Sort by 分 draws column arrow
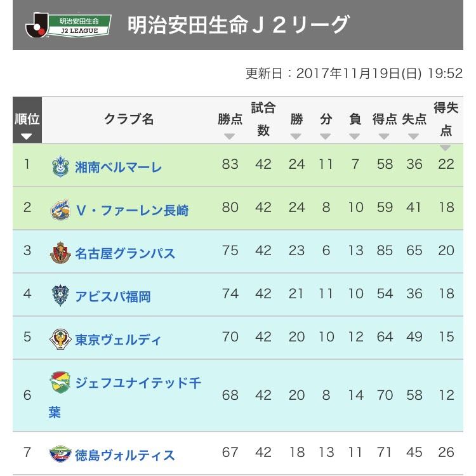Viewport: 476px width, 476px height. (325, 136)
